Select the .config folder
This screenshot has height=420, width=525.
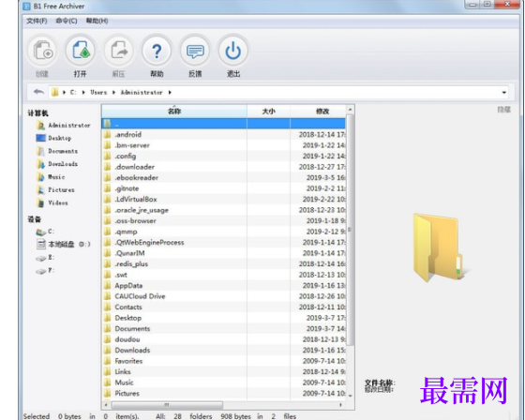pos(223,156)
